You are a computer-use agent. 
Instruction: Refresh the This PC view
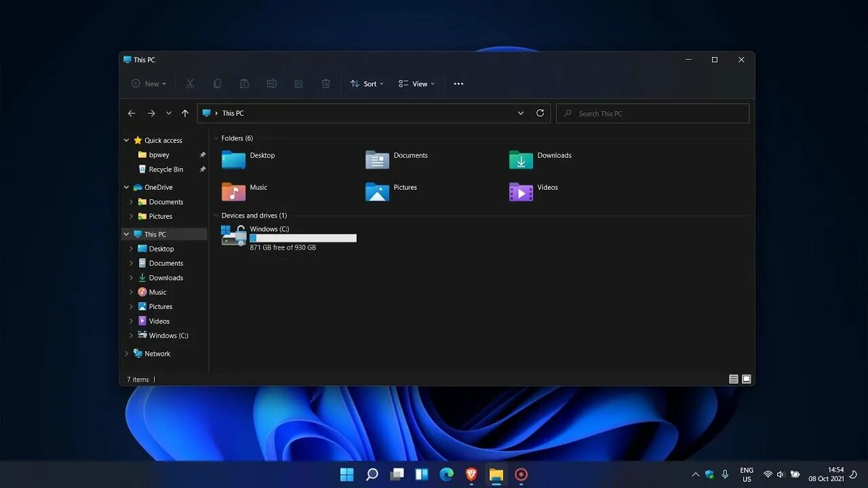pos(540,113)
